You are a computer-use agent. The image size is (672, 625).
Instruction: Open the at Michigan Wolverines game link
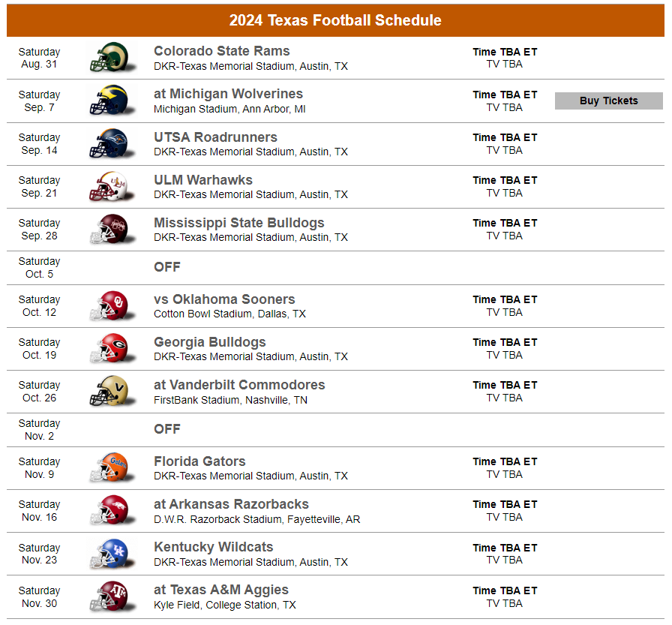[x=228, y=95]
